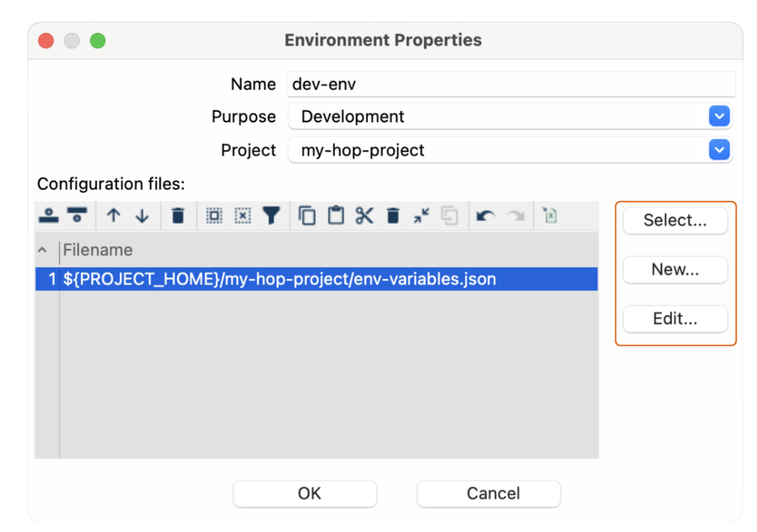Click the New... configuration file button
757x532 pixels.
[675, 269]
